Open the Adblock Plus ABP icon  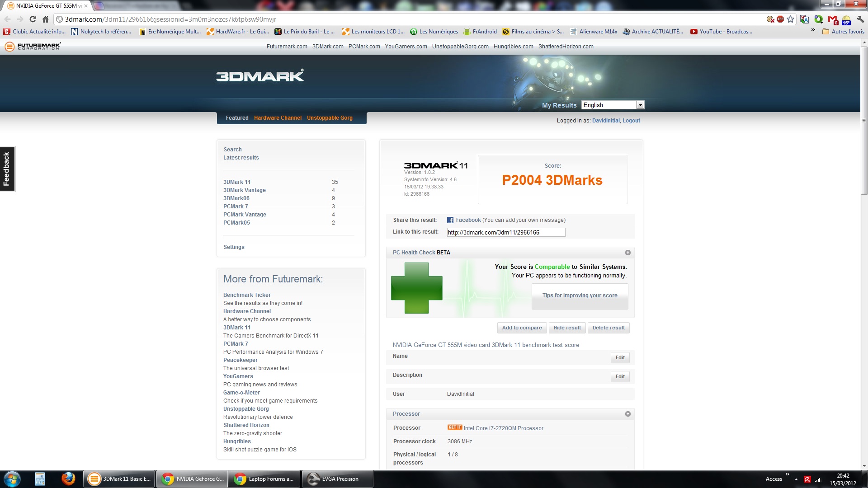coord(780,19)
